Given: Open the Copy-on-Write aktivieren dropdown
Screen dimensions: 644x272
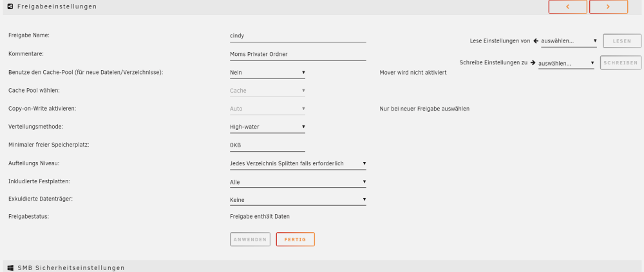Looking at the screenshot, I should coord(267,109).
